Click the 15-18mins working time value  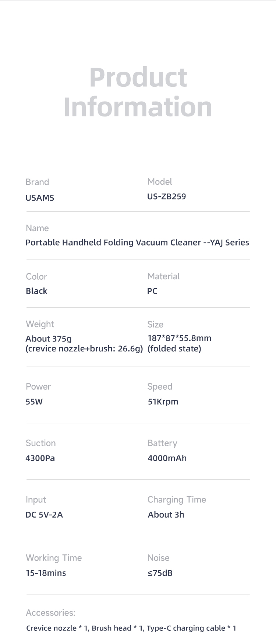point(46,573)
